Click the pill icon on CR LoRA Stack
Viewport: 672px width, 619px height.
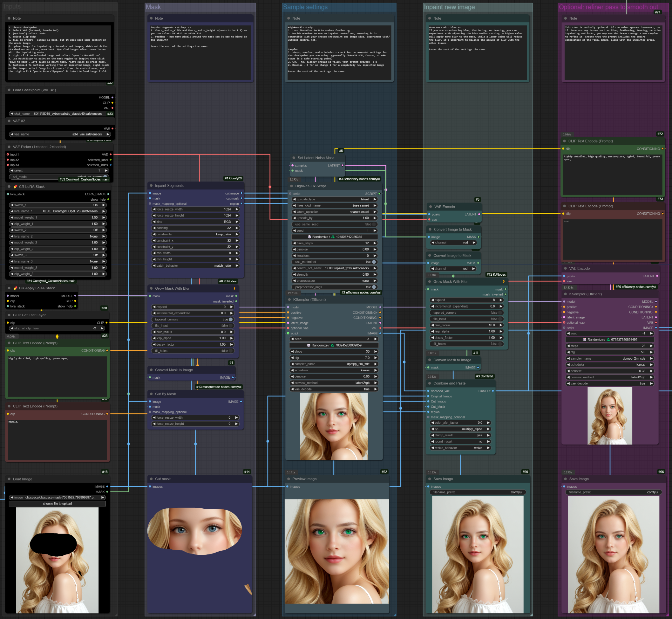pyautogui.click(x=15, y=187)
